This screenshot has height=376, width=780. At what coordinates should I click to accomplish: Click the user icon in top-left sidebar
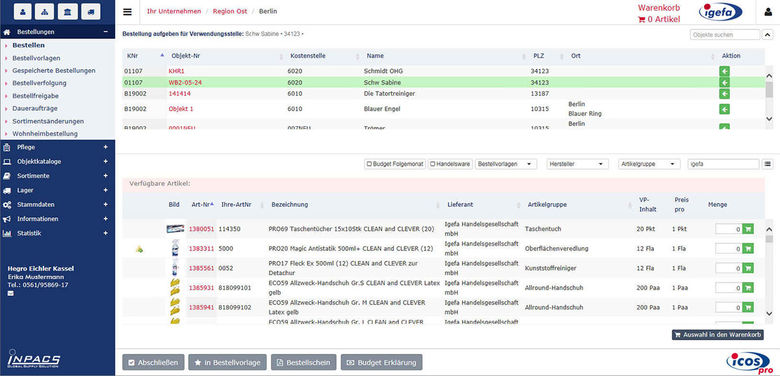[x=23, y=11]
